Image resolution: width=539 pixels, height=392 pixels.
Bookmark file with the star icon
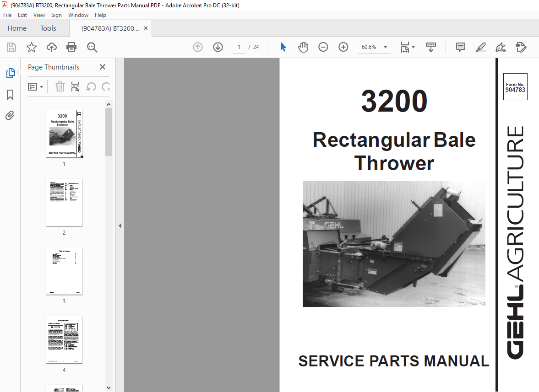point(31,47)
